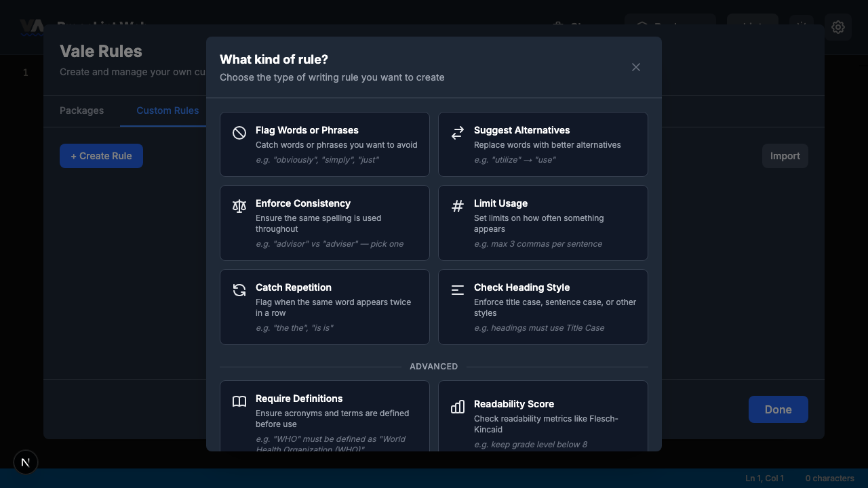Select the Custom Rules tab
The image size is (868, 488).
tap(167, 110)
